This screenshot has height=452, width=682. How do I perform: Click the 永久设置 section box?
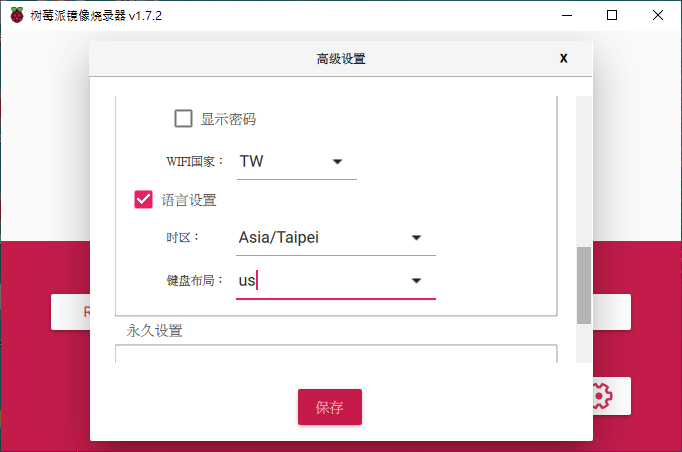click(x=336, y=354)
